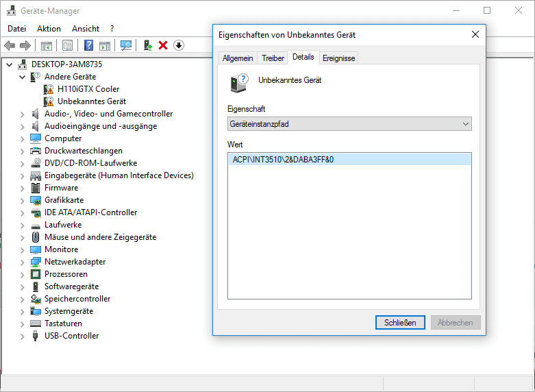Open the Aktion menu
Image resolution: width=535 pixels, height=392 pixels.
coord(49,29)
